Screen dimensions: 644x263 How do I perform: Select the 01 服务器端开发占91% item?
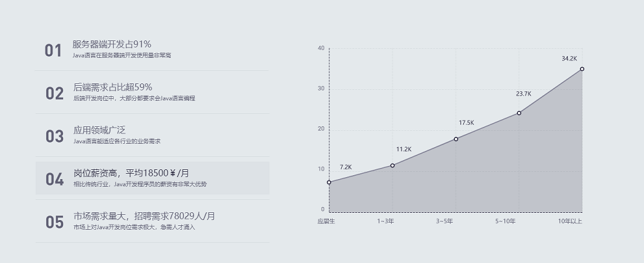[x=152, y=49]
